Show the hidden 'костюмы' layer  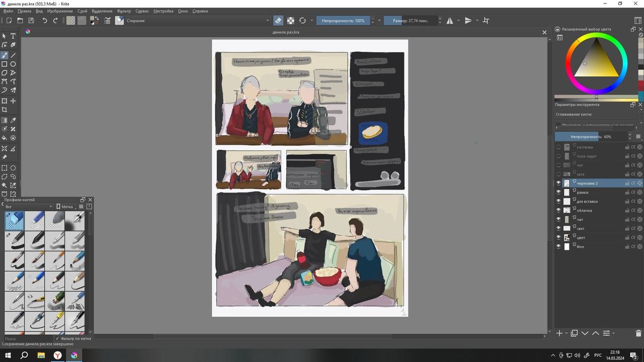click(558, 147)
